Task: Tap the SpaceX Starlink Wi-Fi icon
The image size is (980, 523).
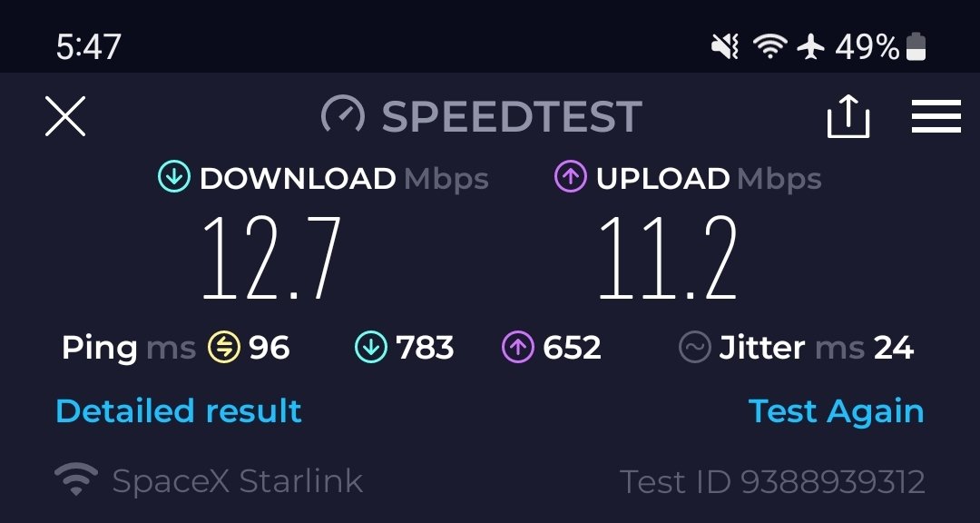Action: click(75, 479)
